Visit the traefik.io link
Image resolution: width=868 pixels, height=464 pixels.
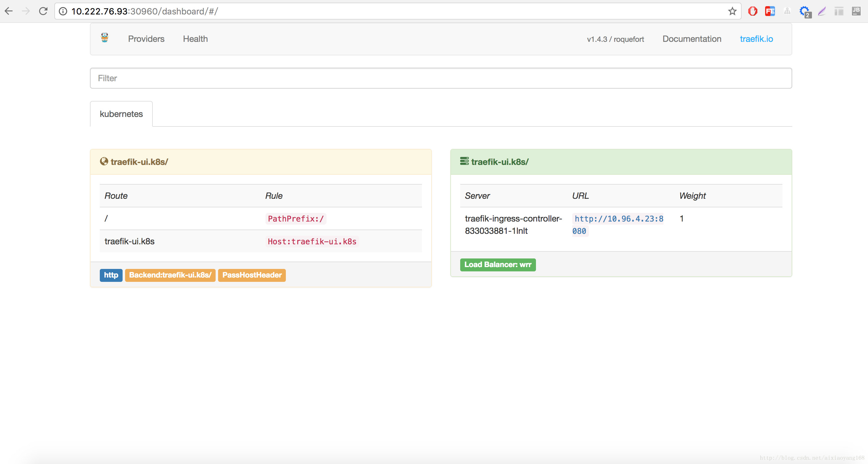click(x=756, y=39)
